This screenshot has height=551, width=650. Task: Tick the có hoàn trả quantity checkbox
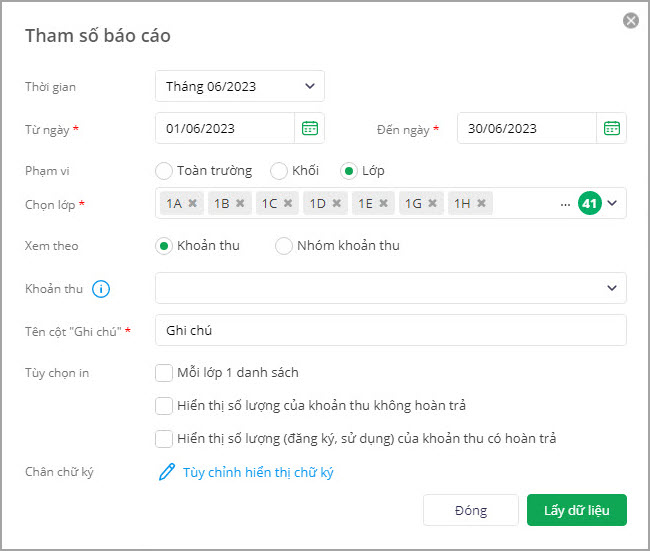point(165,438)
